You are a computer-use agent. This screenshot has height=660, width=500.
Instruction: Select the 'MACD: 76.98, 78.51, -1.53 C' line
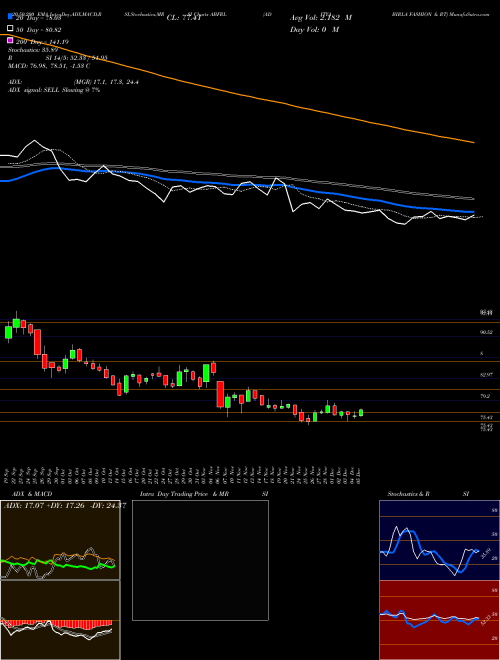49,66
